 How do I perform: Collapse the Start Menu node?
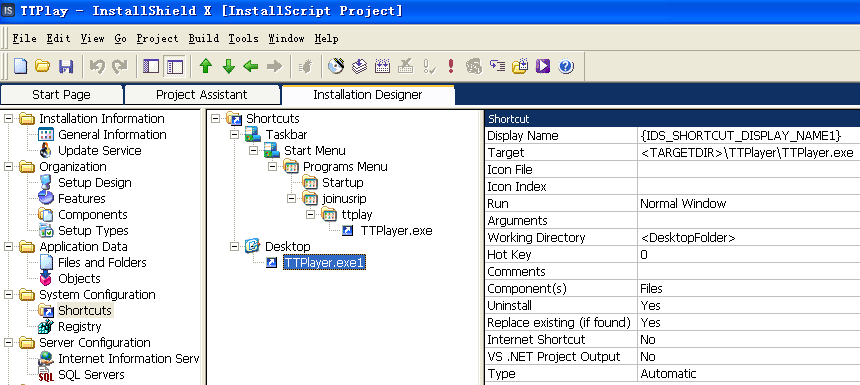(253, 150)
